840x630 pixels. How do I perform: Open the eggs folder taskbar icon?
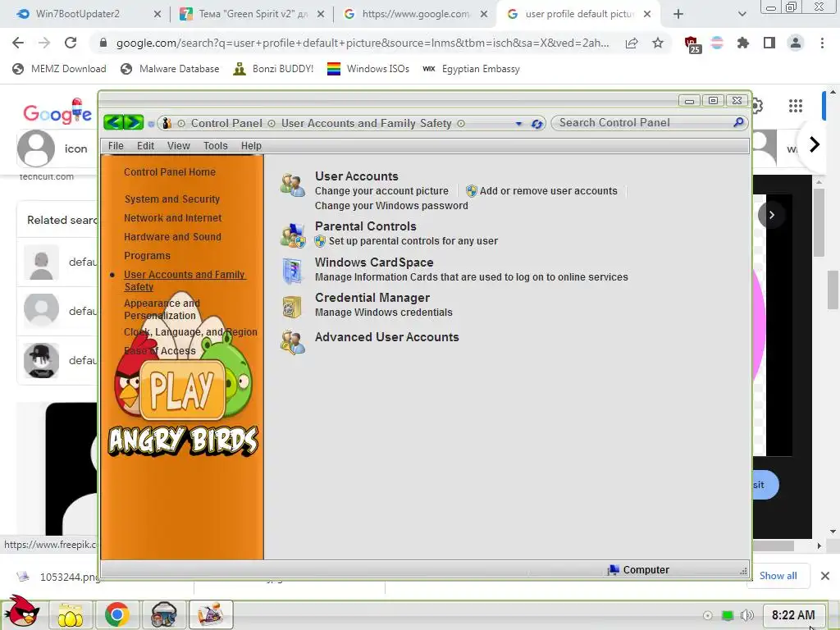[71, 615]
